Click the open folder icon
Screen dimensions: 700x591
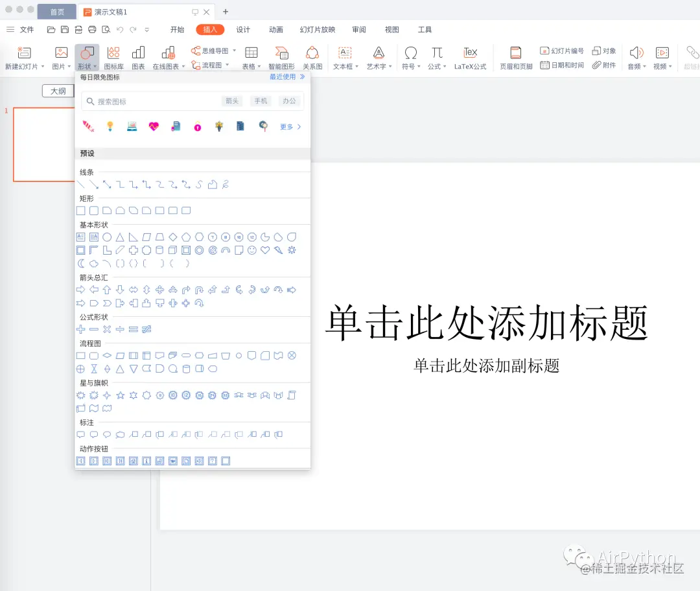[51, 29]
